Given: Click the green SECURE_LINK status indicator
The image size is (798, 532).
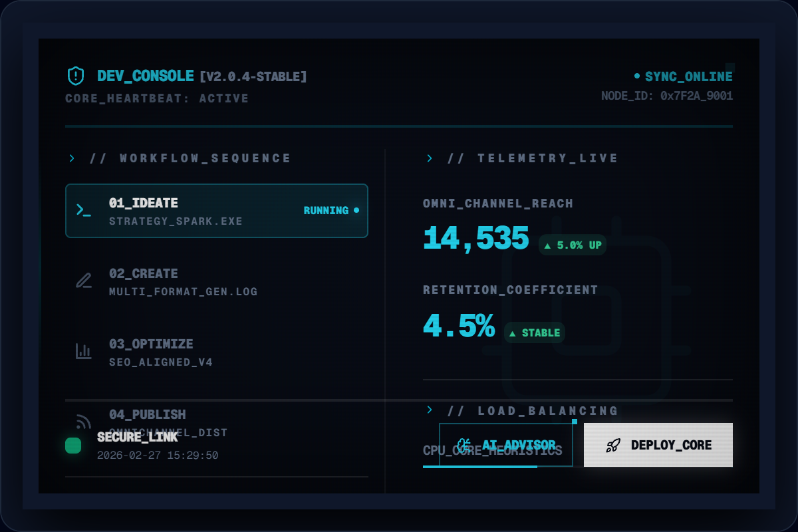Looking at the screenshot, I should tap(73, 446).
